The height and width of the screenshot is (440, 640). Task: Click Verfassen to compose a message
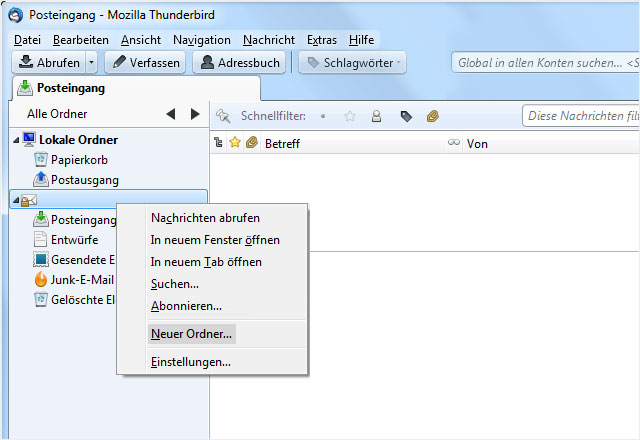pos(145,62)
